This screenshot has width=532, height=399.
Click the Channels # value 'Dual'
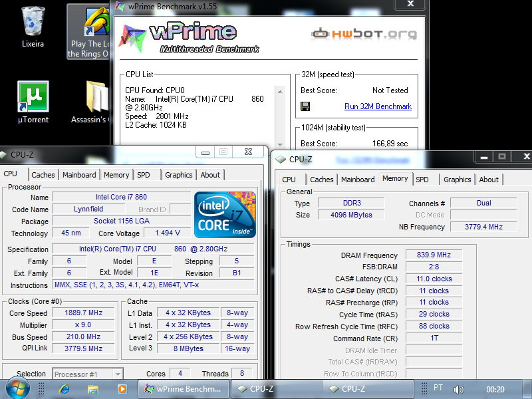(x=484, y=203)
